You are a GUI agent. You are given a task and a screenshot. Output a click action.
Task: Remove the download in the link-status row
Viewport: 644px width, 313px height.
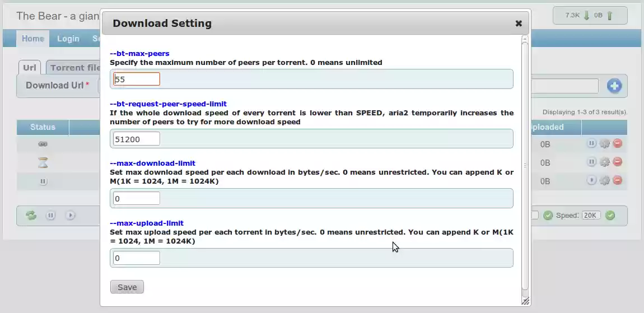click(617, 143)
